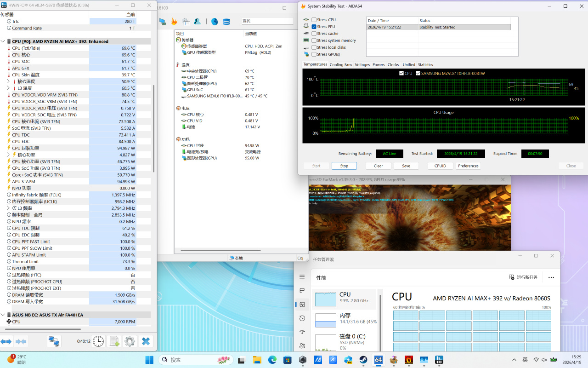Switch to the Statistics tab
588x368 pixels.
[x=425, y=65]
